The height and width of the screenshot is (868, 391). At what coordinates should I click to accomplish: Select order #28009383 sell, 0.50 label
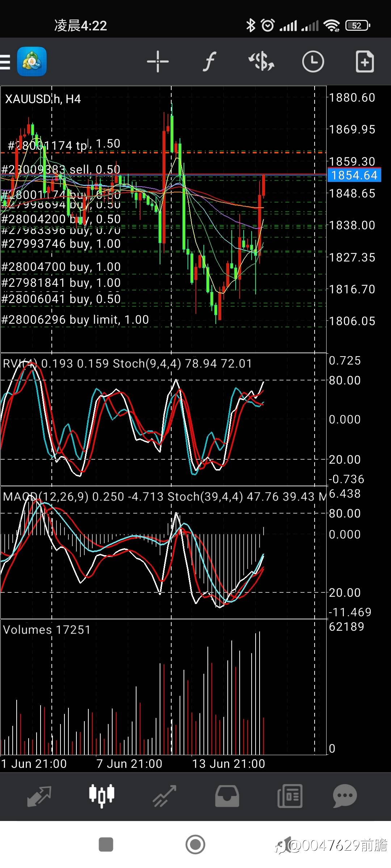(x=61, y=169)
